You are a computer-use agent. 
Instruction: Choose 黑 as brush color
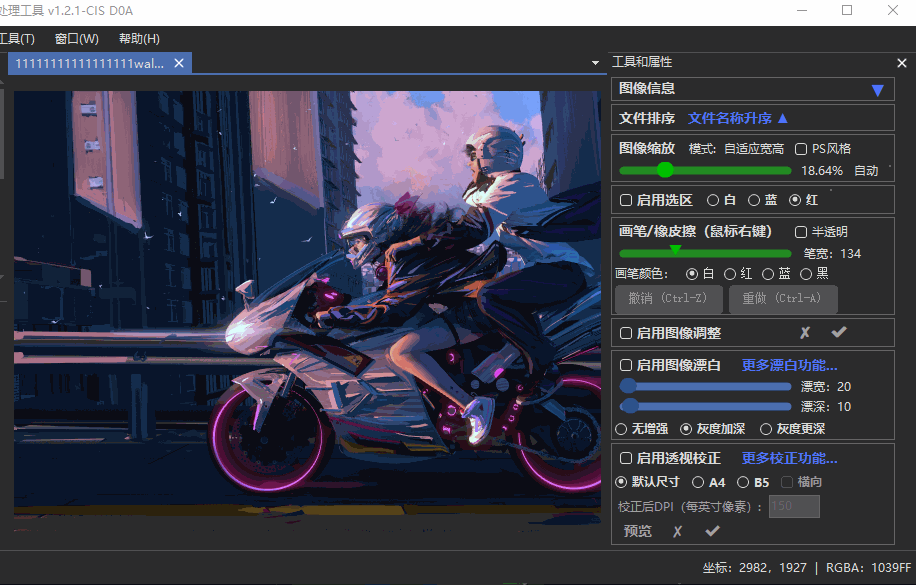pos(806,274)
